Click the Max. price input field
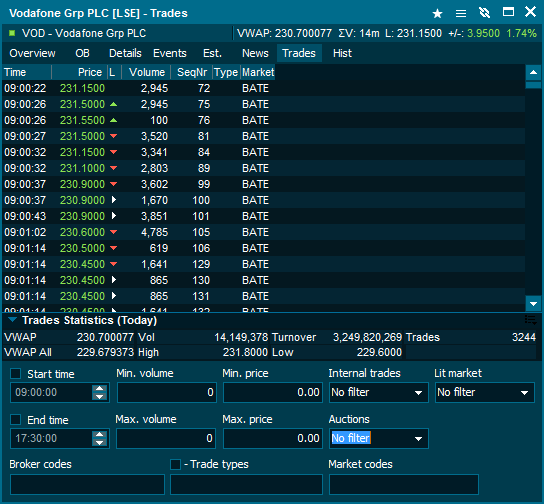Image resolution: width=544 pixels, height=504 pixels. pos(273,438)
